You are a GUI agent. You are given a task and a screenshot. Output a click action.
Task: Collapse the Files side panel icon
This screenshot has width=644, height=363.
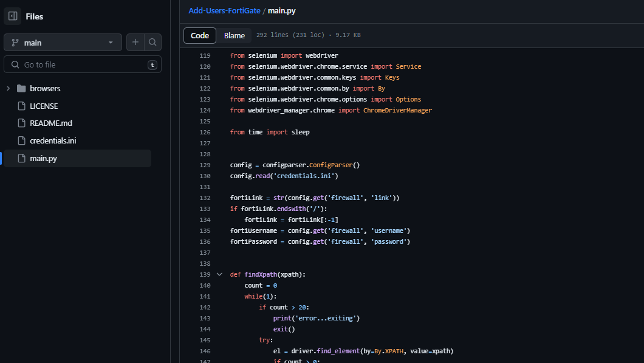tap(13, 16)
